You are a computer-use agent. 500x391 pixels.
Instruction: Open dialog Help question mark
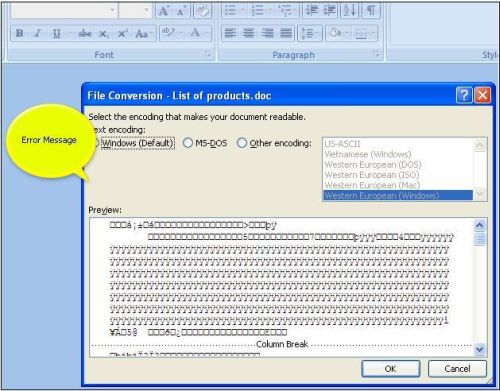(464, 96)
